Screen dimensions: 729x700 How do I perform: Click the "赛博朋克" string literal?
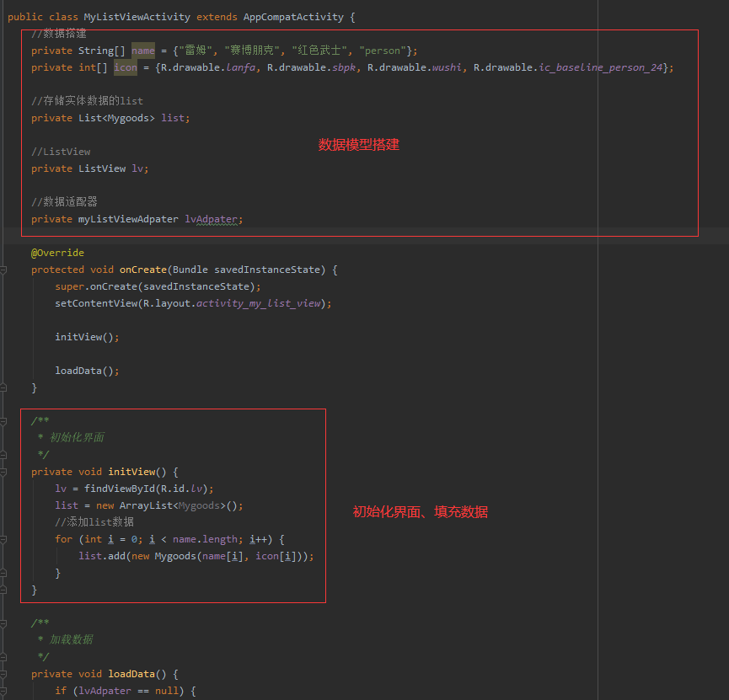click(x=251, y=51)
